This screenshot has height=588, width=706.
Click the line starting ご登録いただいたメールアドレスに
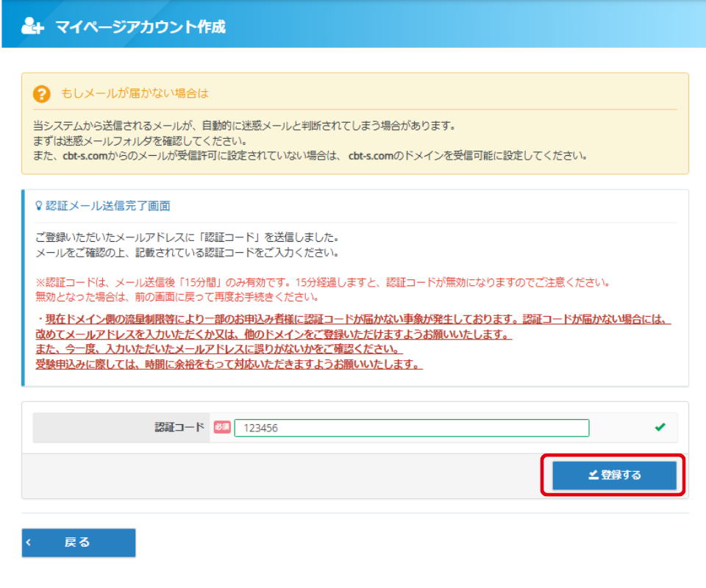tap(188, 237)
